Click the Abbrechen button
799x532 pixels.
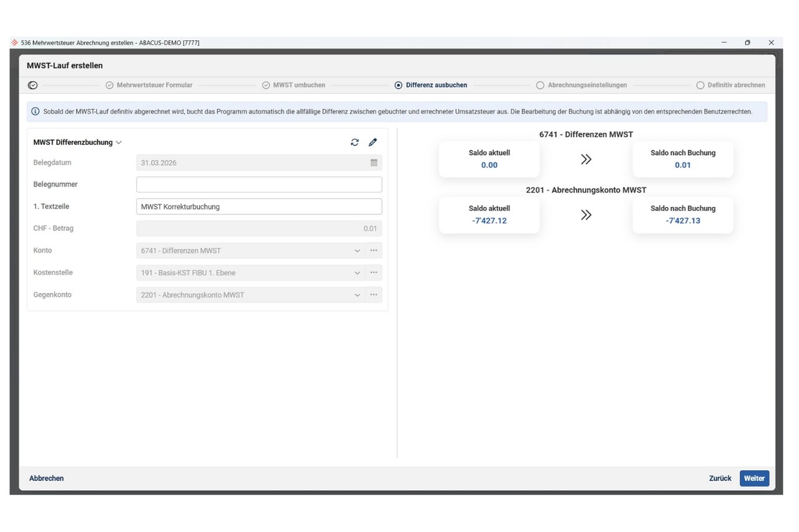point(46,478)
